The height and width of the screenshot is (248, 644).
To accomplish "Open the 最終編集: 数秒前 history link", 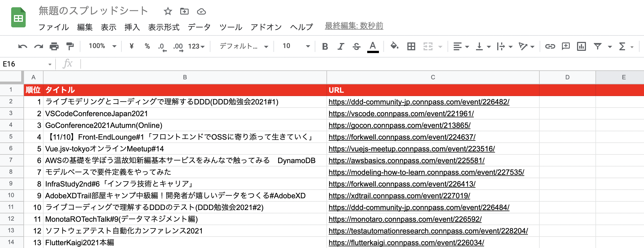I will coord(354,26).
